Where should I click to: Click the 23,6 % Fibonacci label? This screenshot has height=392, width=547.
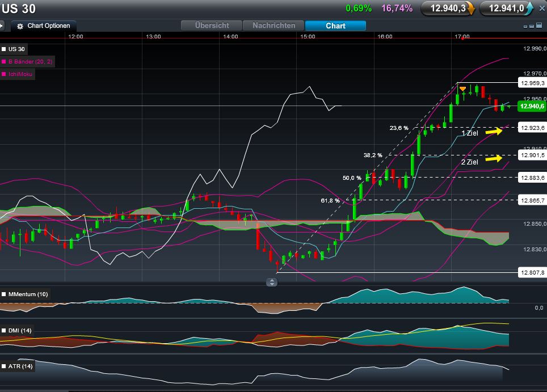(399, 128)
